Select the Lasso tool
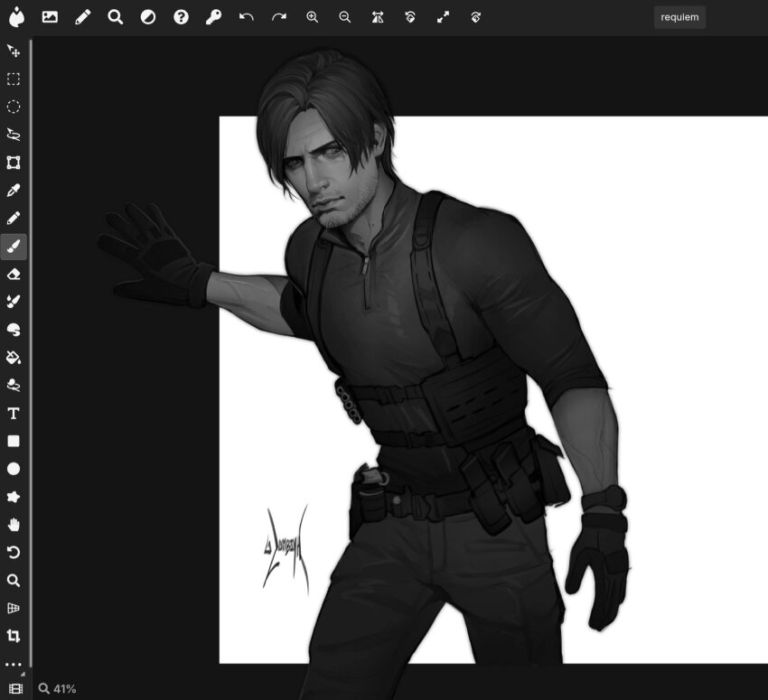This screenshot has width=768, height=700. [x=14, y=135]
